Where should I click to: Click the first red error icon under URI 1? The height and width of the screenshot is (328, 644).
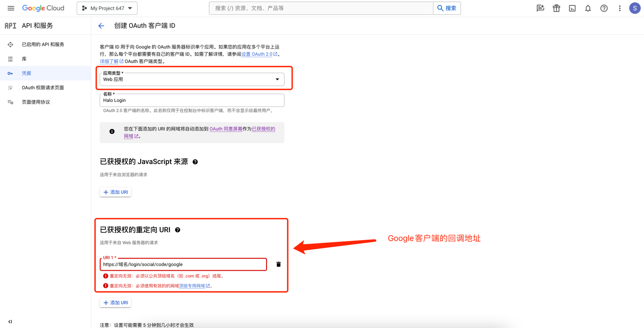pos(106,276)
